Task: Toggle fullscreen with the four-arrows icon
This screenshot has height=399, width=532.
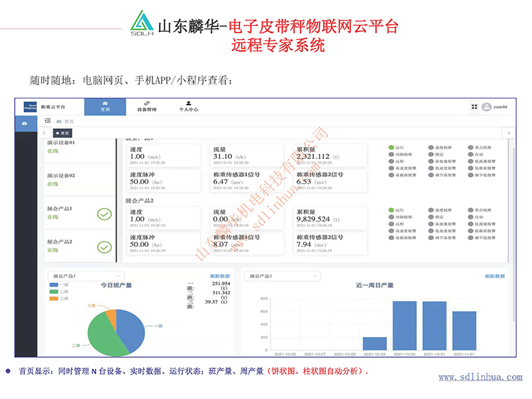Action: [x=474, y=107]
